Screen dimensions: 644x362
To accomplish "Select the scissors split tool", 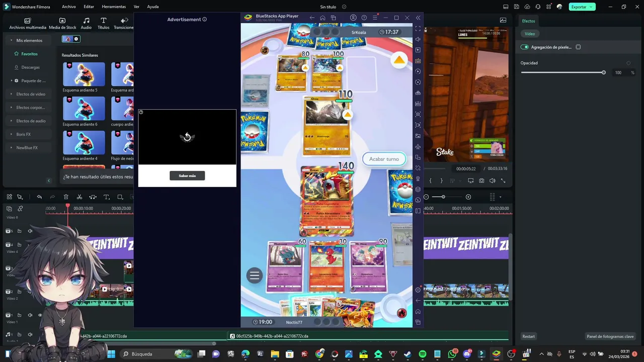I will point(79,197).
